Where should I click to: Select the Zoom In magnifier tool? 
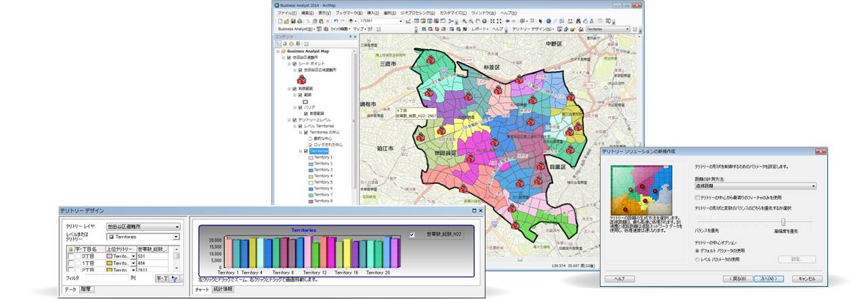tap(464, 21)
